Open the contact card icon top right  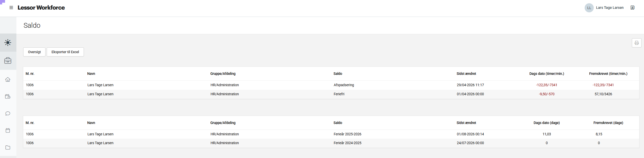tap(632, 8)
